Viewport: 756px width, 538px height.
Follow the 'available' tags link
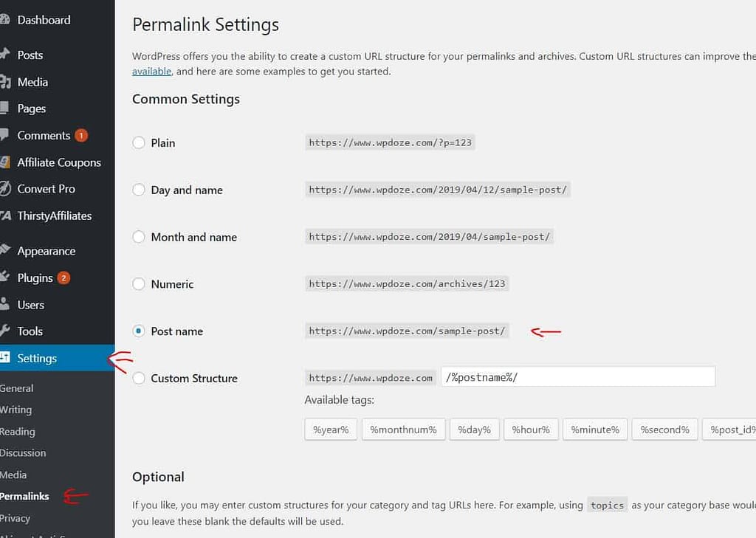(x=151, y=72)
